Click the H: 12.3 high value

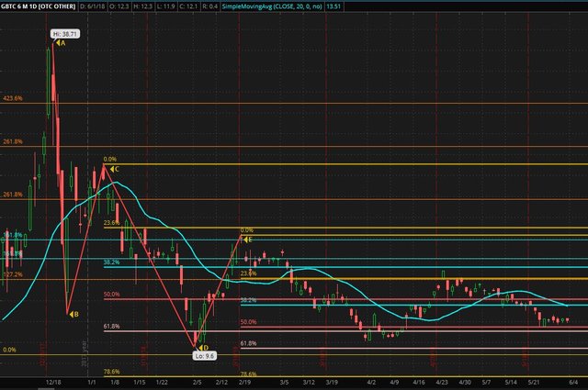click(143, 6)
